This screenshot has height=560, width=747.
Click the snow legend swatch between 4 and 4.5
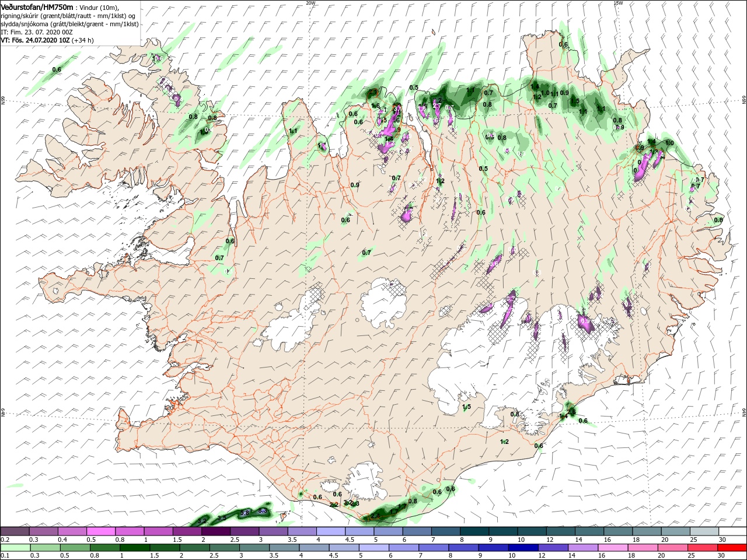(x=331, y=531)
